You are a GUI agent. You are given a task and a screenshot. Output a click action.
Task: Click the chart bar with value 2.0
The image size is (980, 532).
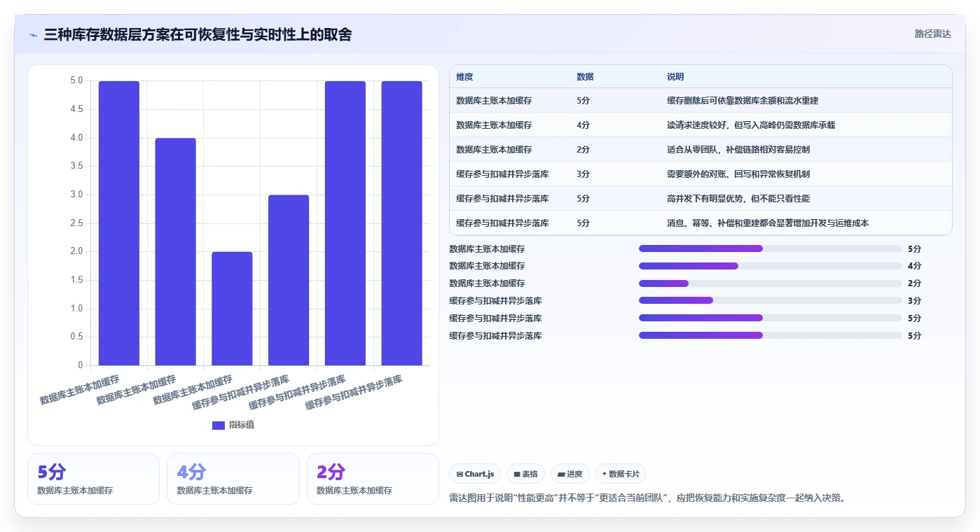pyautogui.click(x=232, y=309)
